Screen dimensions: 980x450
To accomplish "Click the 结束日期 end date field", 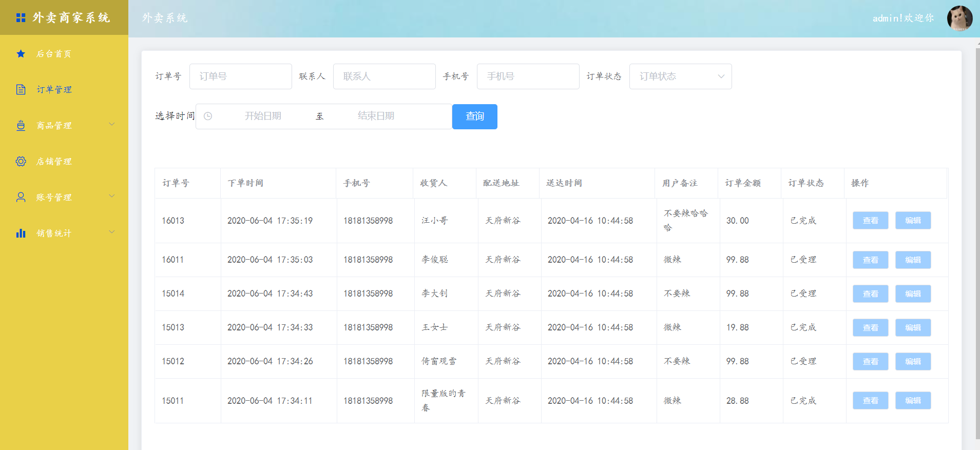I will pyautogui.click(x=376, y=116).
